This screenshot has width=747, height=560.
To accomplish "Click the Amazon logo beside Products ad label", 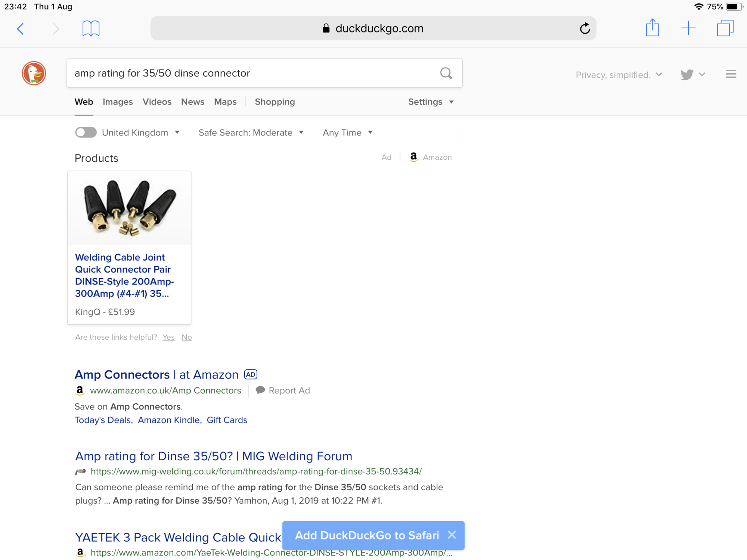I will tap(413, 157).
